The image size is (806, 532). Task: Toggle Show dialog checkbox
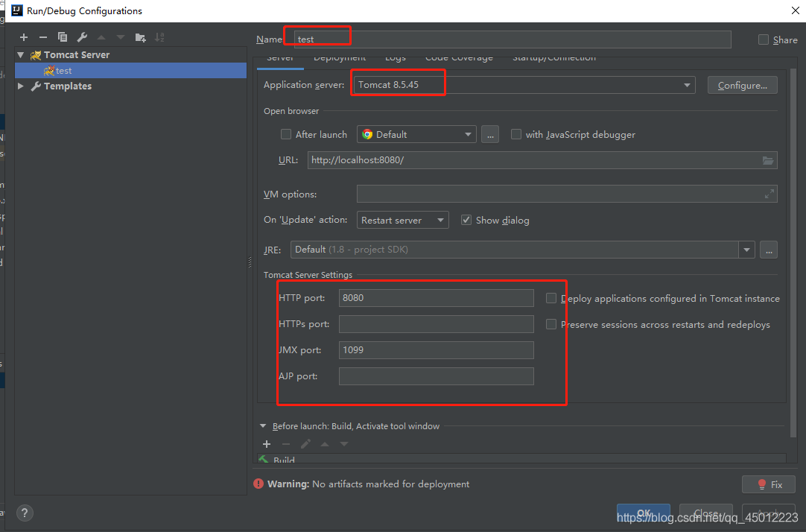[466, 220]
